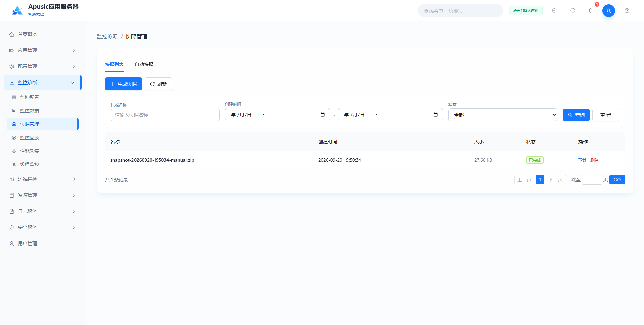Expand the 运维巡检 menu chevron
The width and height of the screenshot is (644, 325).
tap(74, 179)
